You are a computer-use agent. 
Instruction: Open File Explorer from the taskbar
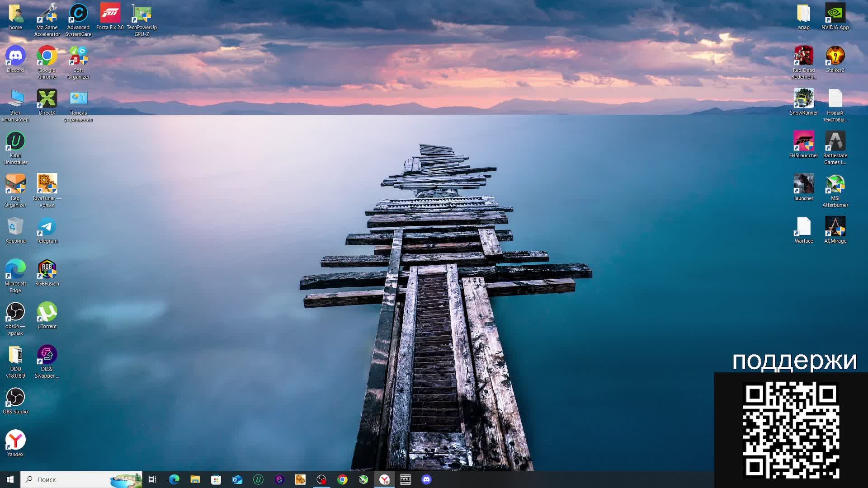(x=195, y=479)
